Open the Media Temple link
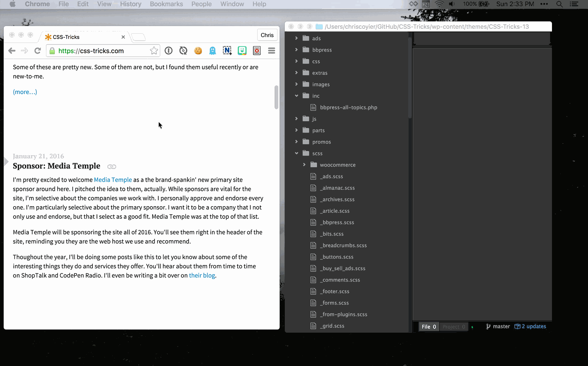Screen dimensions: 588x366 pos(113,180)
